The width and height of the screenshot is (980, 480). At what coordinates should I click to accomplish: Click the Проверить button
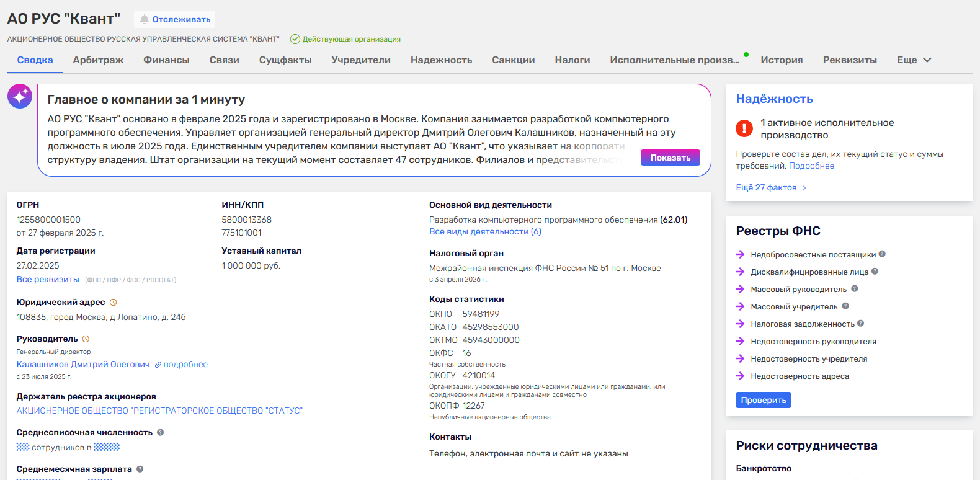763,400
